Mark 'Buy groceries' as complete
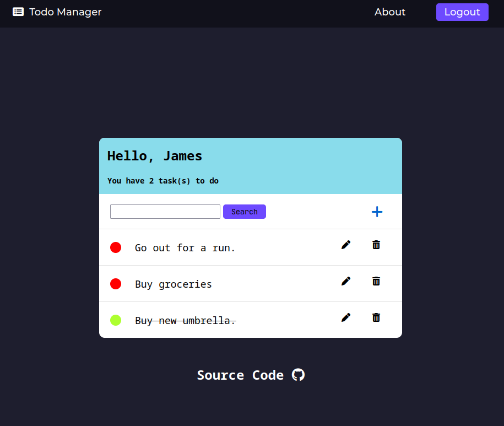The width and height of the screenshot is (504, 426). (x=116, y=284)
